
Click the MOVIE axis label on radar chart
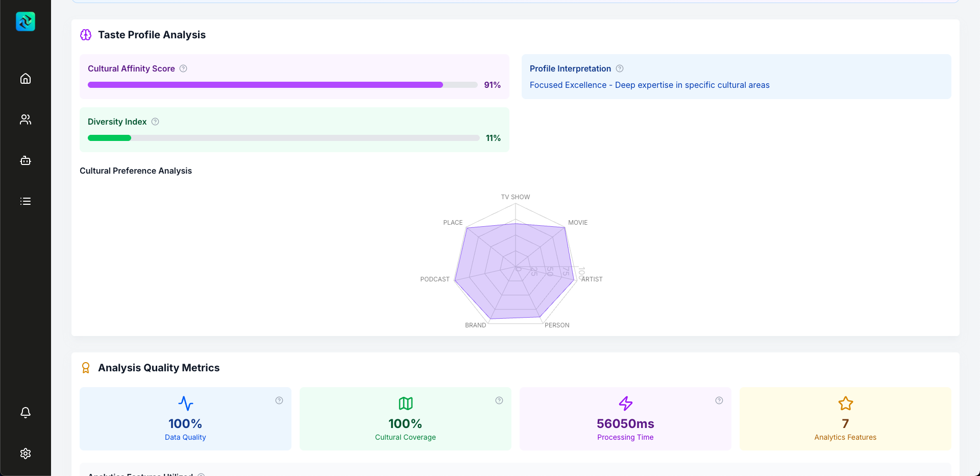578,223
